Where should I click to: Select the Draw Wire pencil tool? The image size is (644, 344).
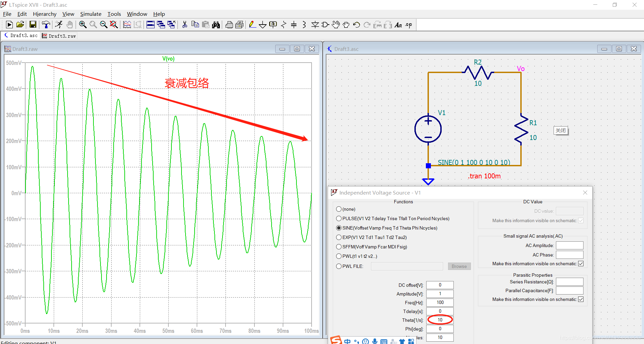pos(252,25)
